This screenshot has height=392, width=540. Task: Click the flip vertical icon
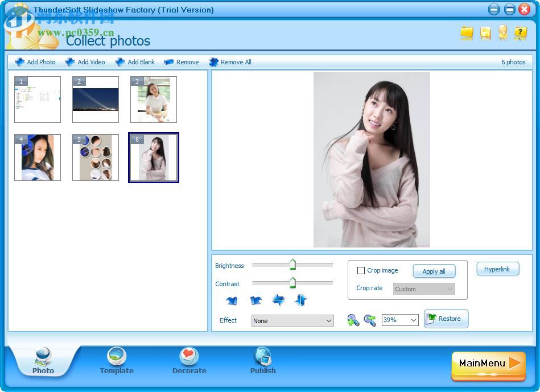pyautogui.click(x=300, y=300)
